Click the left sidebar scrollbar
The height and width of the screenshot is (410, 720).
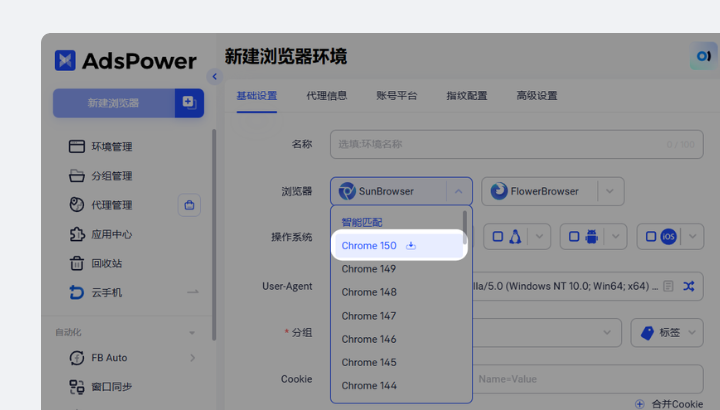(x=214, y=235)
